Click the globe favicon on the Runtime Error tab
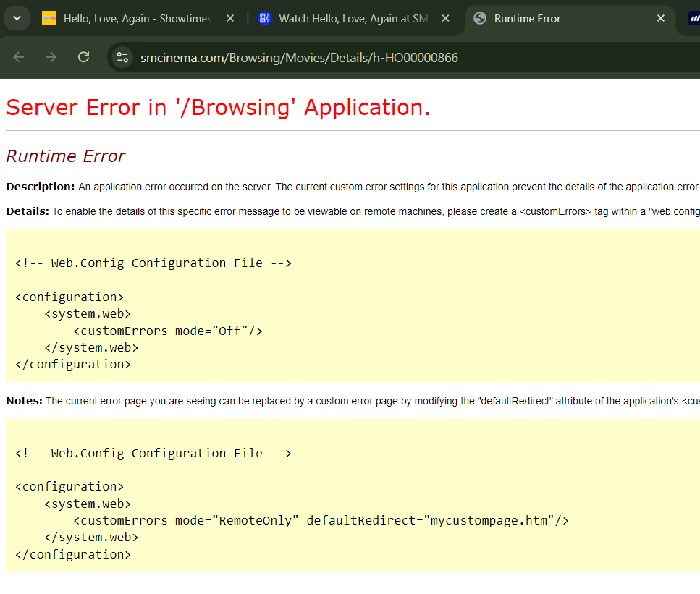The height and width of the screenshot is (594, 700). coord(480,18)
